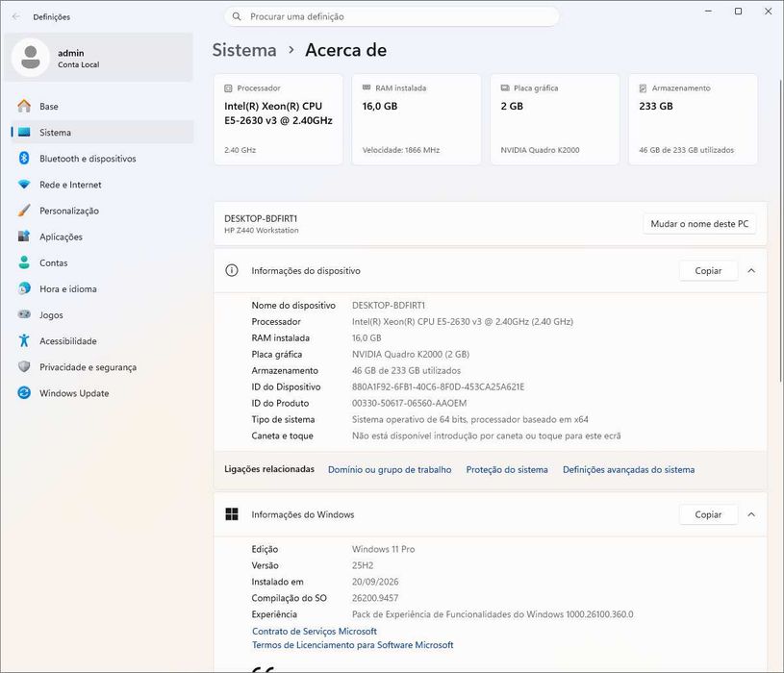Image resolution: width=784 pixels, height=673 pixels.
Task: Click the Aplicações icon
Action: [24, 237]
